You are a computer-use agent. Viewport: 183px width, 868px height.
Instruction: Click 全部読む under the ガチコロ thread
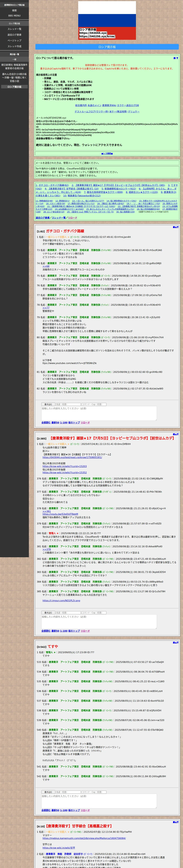[x=46, y=423]
